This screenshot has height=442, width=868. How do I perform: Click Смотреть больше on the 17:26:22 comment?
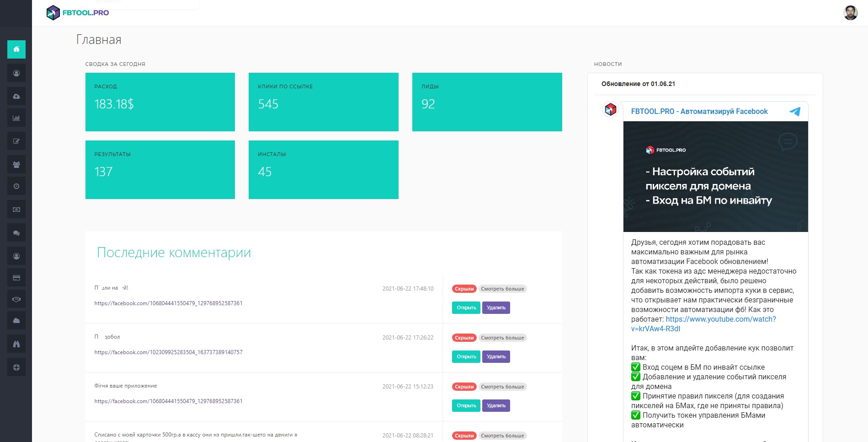click(503, 338)
